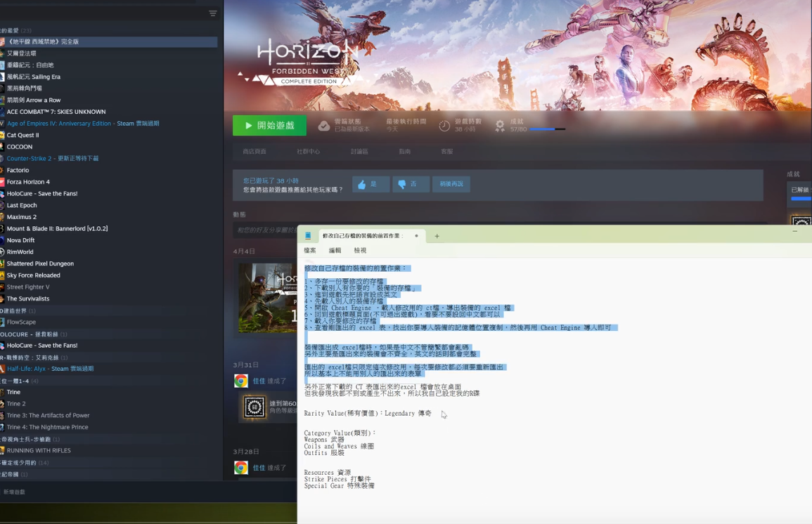Click the play time clock icon
This screenshot has height=524, width=812.
click(x=444, y=126)
